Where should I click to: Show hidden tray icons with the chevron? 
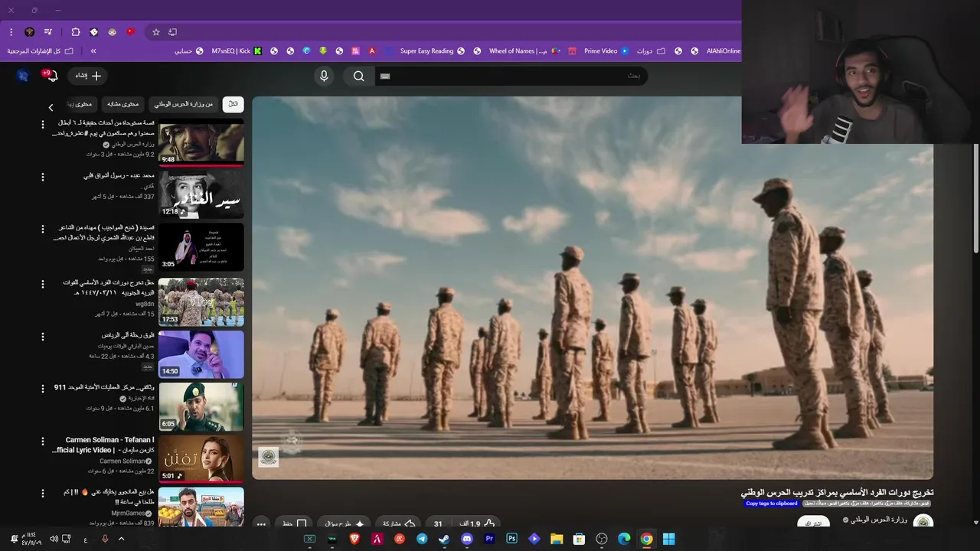121,539
